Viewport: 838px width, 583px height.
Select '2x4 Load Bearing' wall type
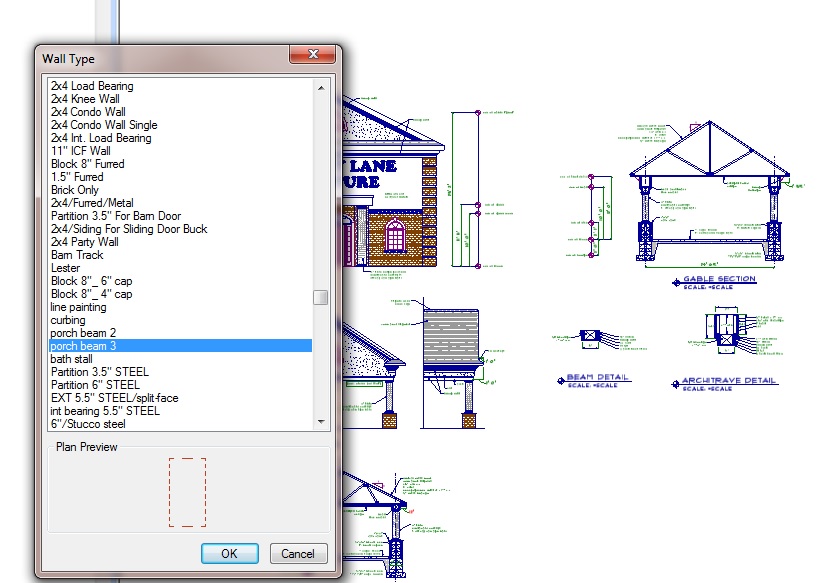click(x=92, y=86)
